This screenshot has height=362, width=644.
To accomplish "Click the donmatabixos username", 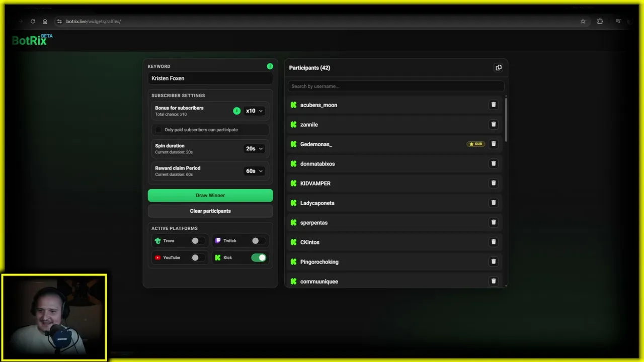I will point(317,164).
